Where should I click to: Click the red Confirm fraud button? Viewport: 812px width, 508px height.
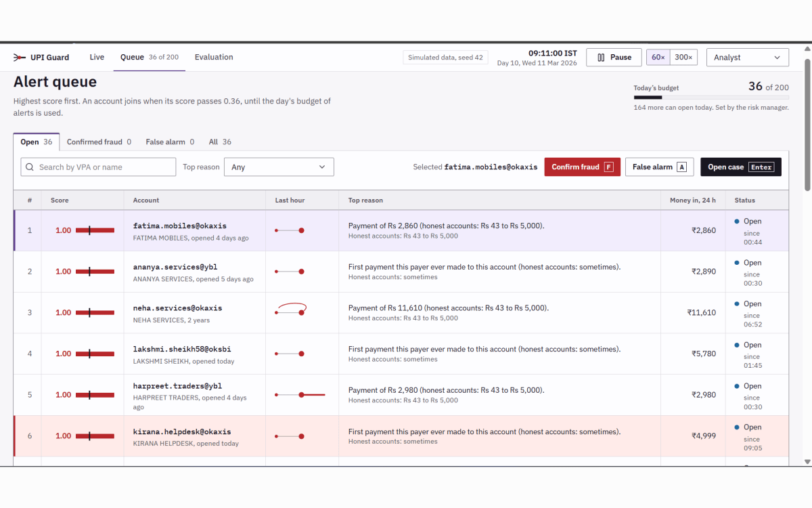tap(583, 167)
